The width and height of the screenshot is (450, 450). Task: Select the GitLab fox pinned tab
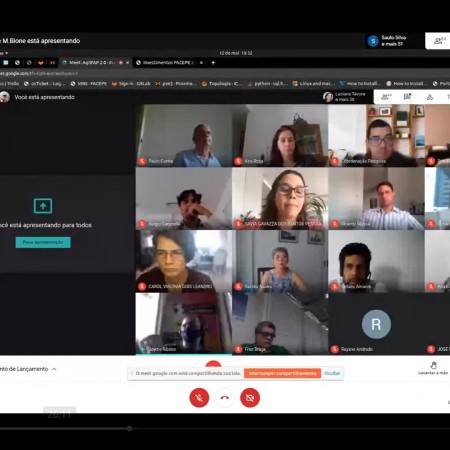[41, 63]
